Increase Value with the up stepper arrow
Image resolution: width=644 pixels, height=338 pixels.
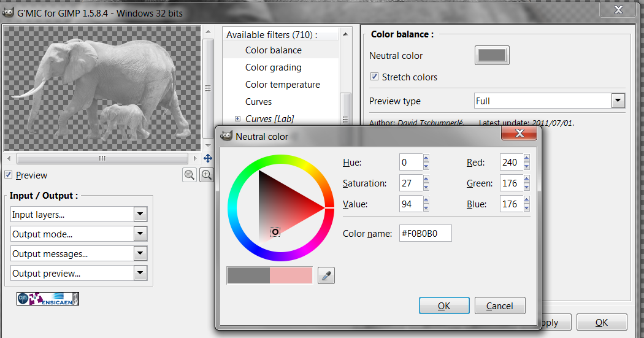point(426,200)
